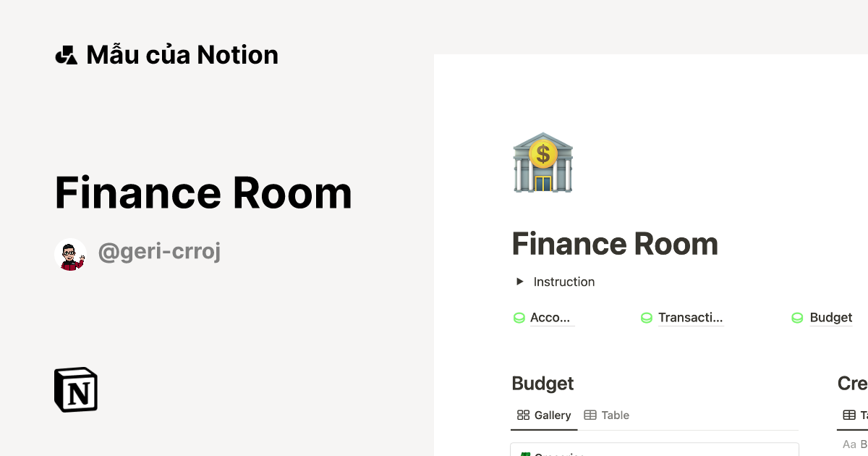Viewport: 868px width, 456px height.
Task: Click the Notion templates logo icon
Action: coord(66,54)
